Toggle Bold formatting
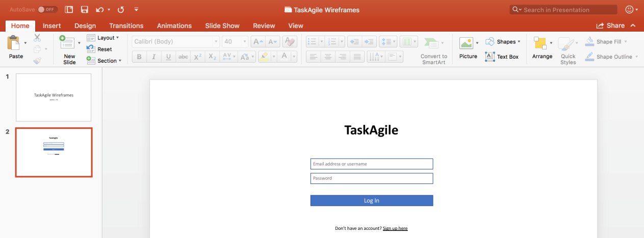 (139, 57)
